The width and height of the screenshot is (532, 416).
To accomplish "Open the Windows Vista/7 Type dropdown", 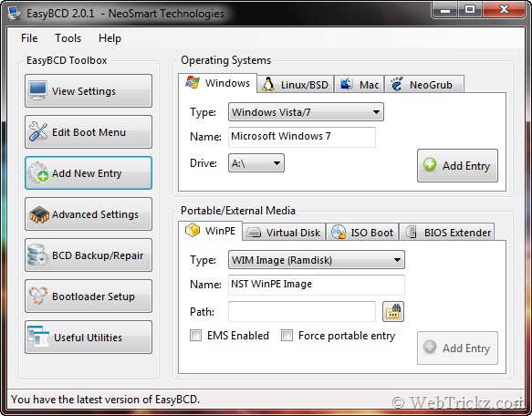I will tap(306, 112).
